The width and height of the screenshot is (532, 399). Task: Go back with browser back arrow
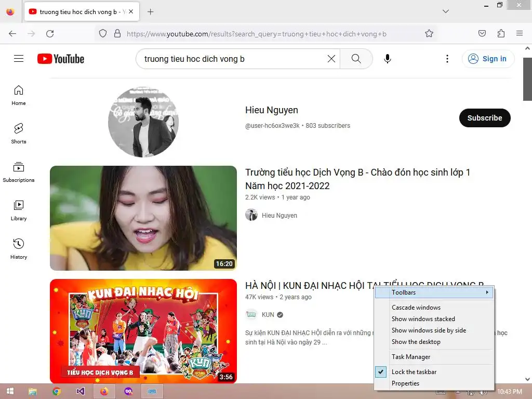tap(12, 34)
